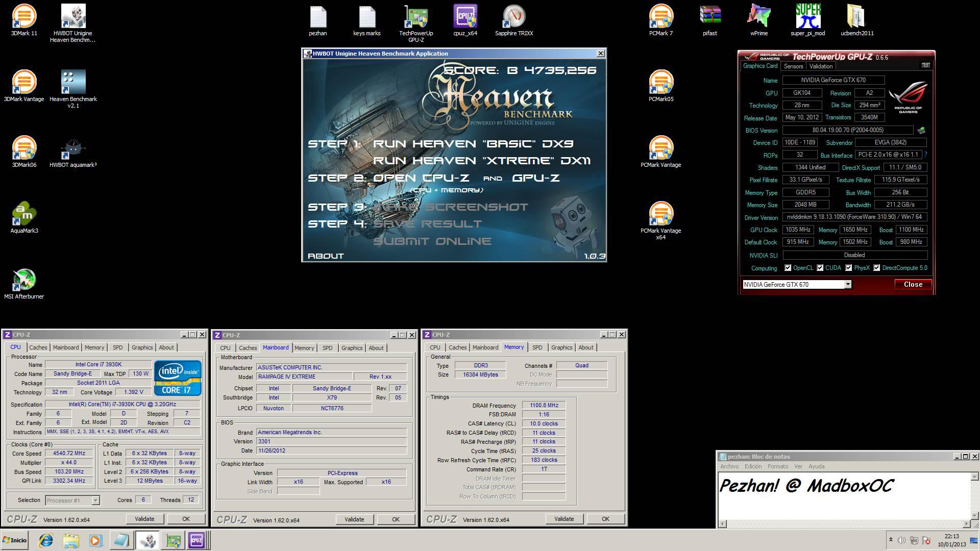Screen dimensions: 980x551
Task: Open PCMark Vantage desktop shortcut
Action: tap(660, 152)
